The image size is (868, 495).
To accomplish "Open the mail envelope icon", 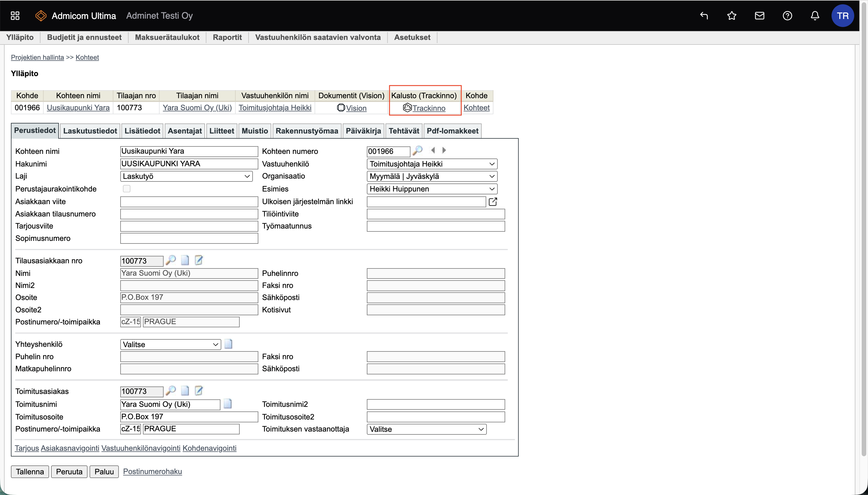I will (x=759, y=16).
